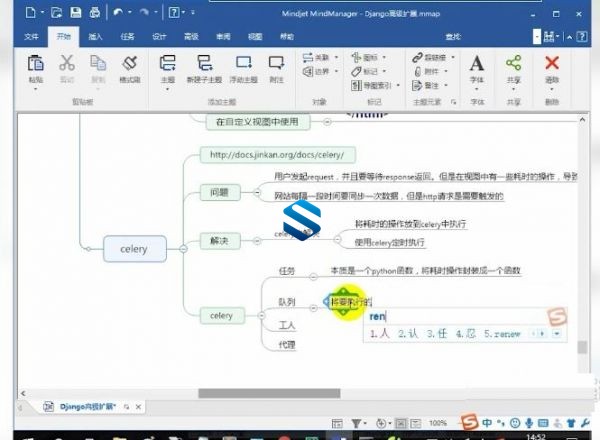The height and width of the screenshot is (440, 600).
Task: Select the celery docs URL topic
Action: 277,155
